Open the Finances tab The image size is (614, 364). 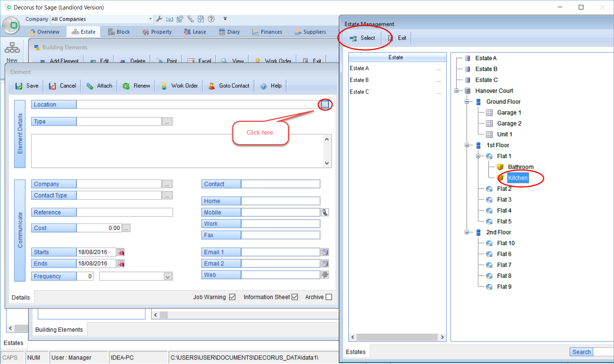coord(267,32)
